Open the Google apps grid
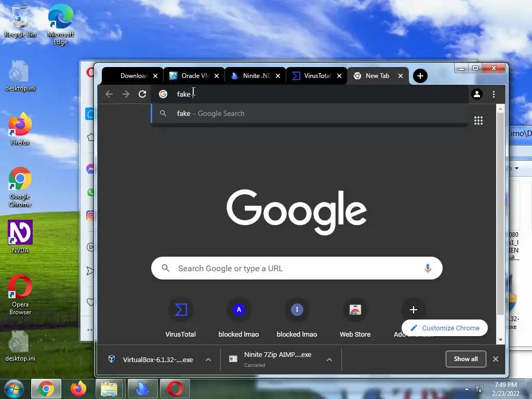532x399 pixels. 478,121
